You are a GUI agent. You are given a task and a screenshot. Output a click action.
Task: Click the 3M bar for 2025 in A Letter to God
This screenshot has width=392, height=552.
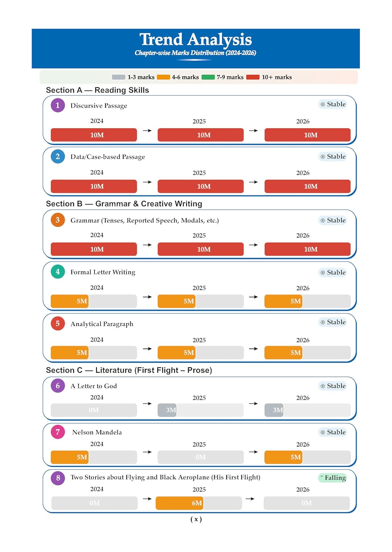tap(167, 410)
